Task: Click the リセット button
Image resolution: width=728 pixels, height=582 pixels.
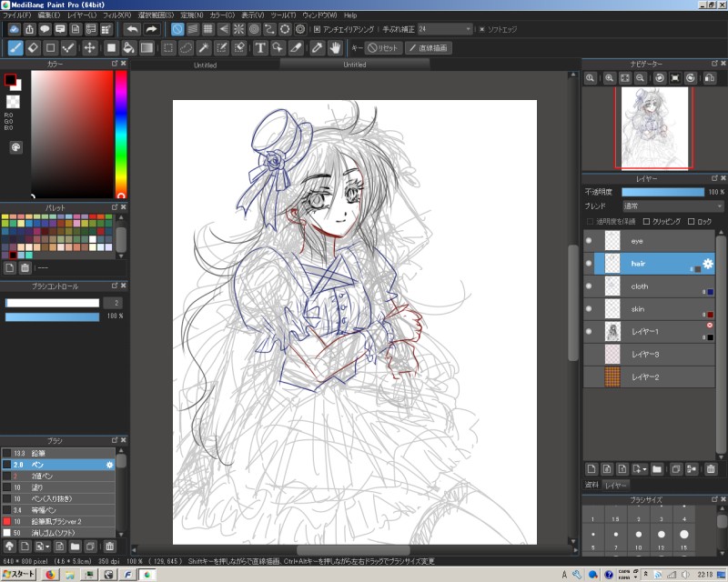Action: coord(383,48)
